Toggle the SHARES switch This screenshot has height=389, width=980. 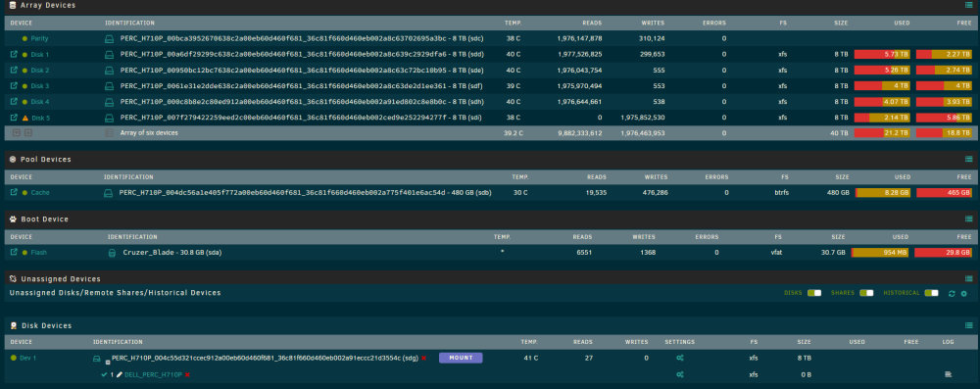[x=866, y=293]
